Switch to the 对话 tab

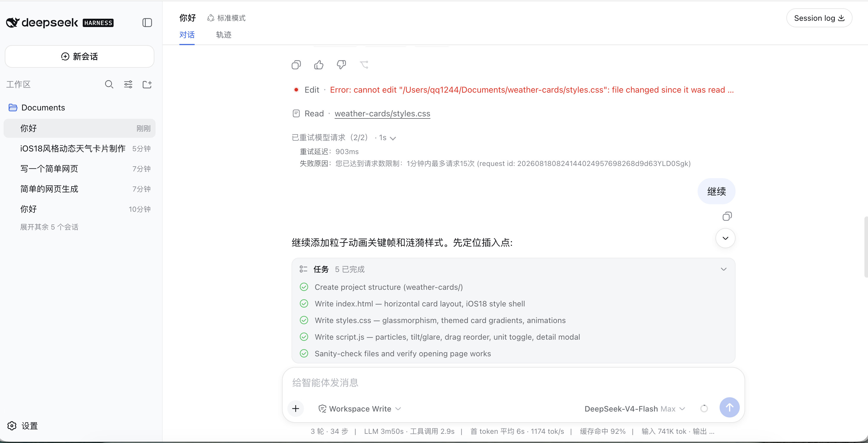[x=187, y=35]
